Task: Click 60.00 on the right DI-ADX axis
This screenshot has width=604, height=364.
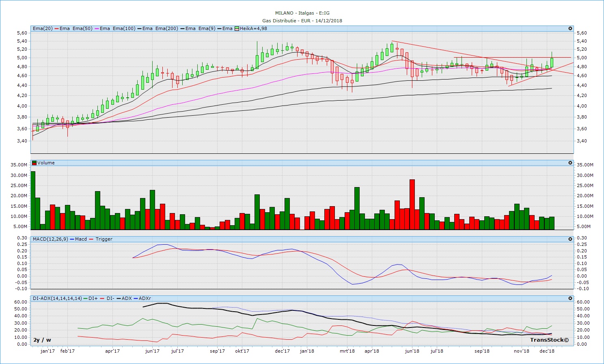Action: coord(583,302)
